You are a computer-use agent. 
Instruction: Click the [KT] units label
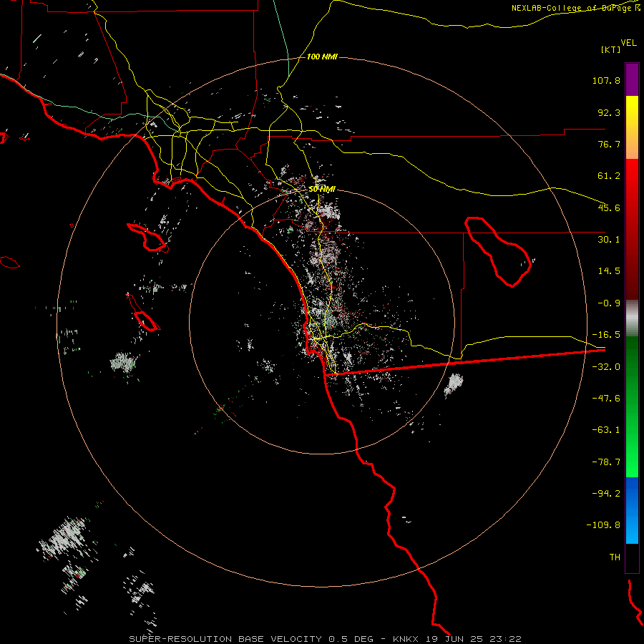click(611, 49)
